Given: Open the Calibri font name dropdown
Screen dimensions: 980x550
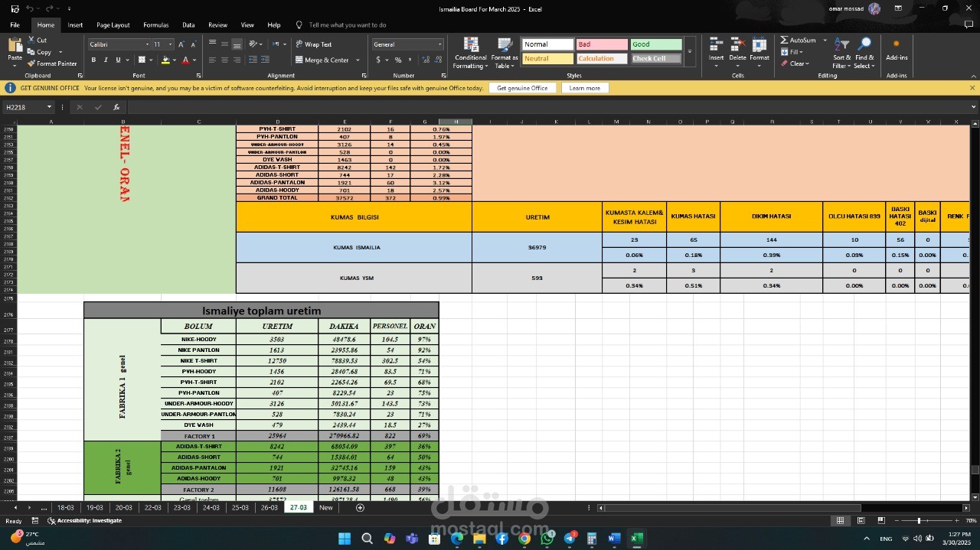Looking at the screenshot, I should coord(146,44).
